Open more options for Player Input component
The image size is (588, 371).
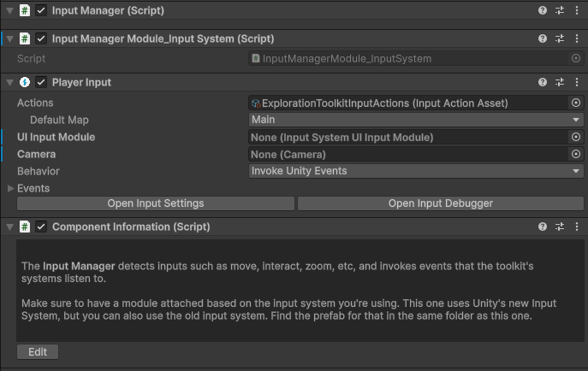(x=577, y=82)
